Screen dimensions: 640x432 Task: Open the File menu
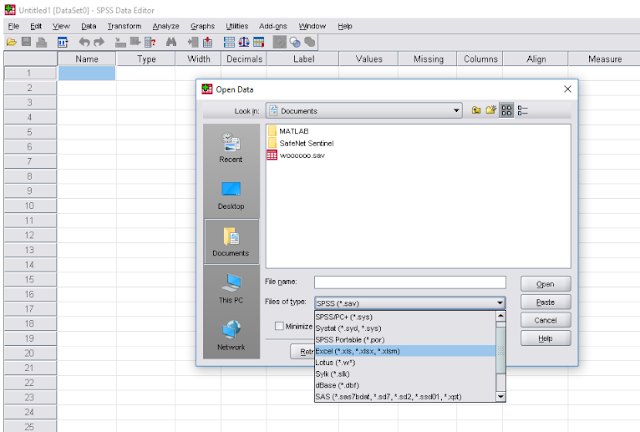13,26
